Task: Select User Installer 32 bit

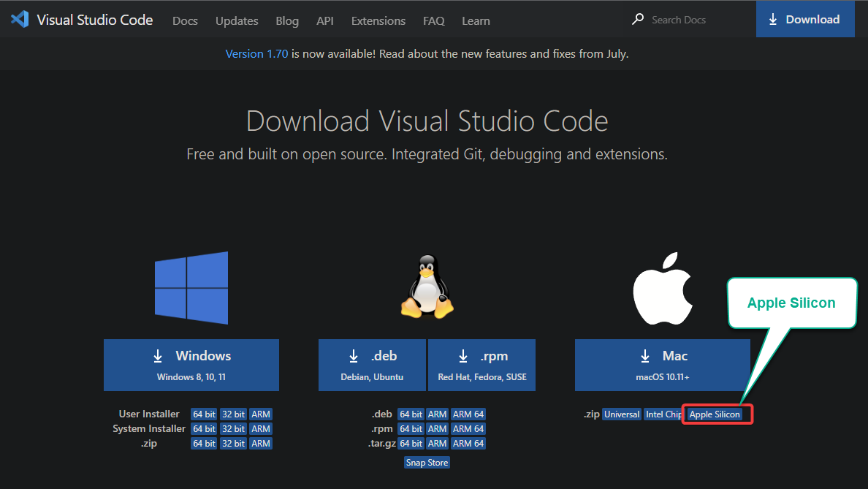Action: [x=233, y=414]
